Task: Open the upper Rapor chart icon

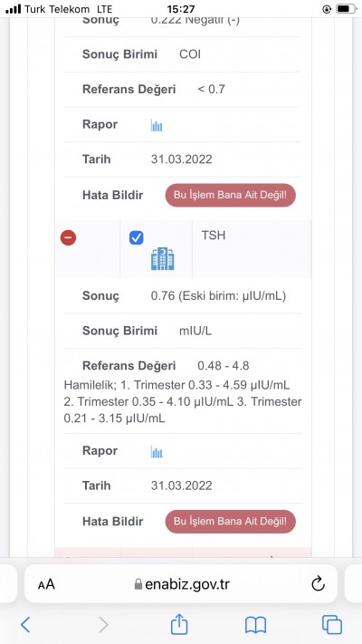Action: 157,125
